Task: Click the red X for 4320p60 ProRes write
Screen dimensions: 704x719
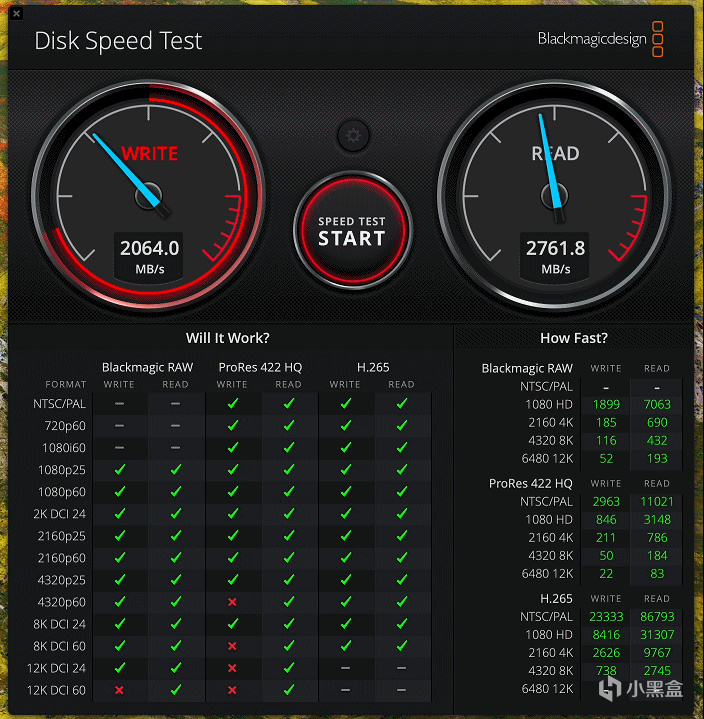Action: tap(232, 602)
